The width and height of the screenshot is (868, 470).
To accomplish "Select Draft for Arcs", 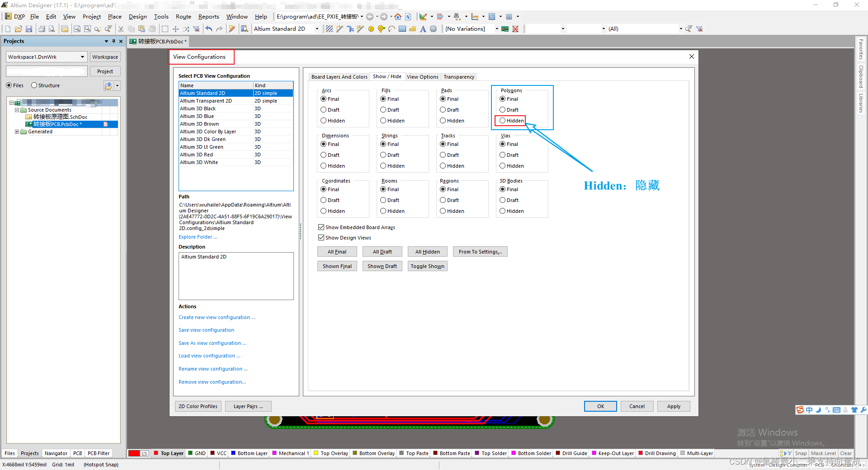I will coord(323,110).
